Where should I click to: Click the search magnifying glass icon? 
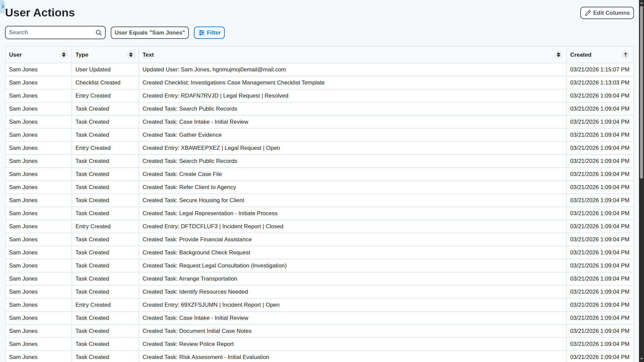coord(98,33)
